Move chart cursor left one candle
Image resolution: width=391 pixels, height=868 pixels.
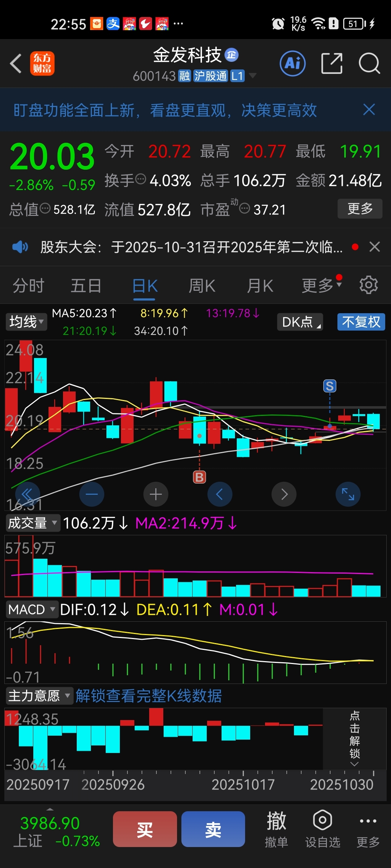[220, 494]
